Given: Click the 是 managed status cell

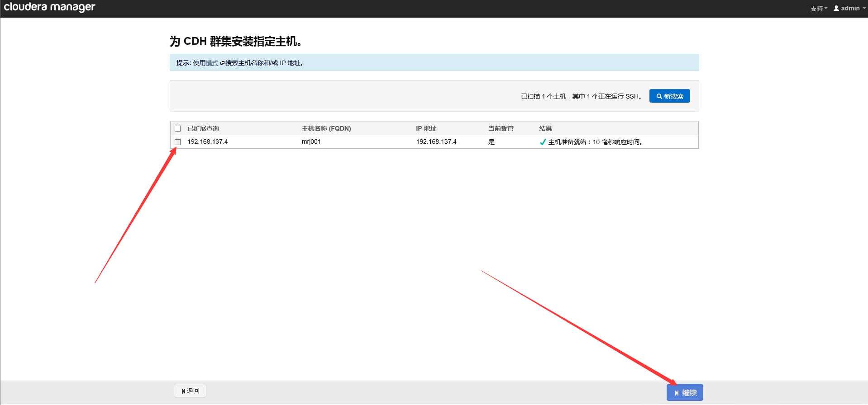Looking at the screenshot, I should [491, 142].
